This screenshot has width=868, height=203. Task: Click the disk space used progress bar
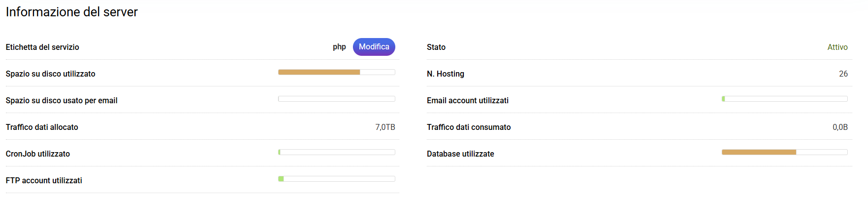tap(337, 72)
